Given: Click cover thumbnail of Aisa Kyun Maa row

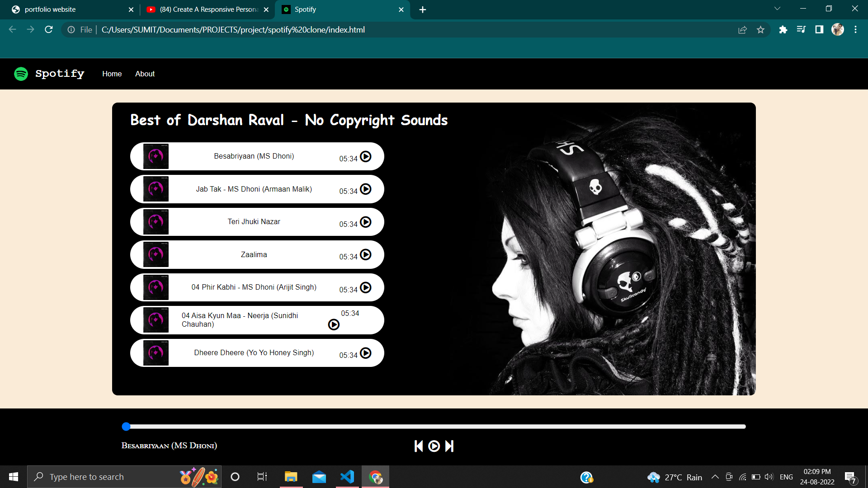Looking at the screenshot, I should (156, 320).
